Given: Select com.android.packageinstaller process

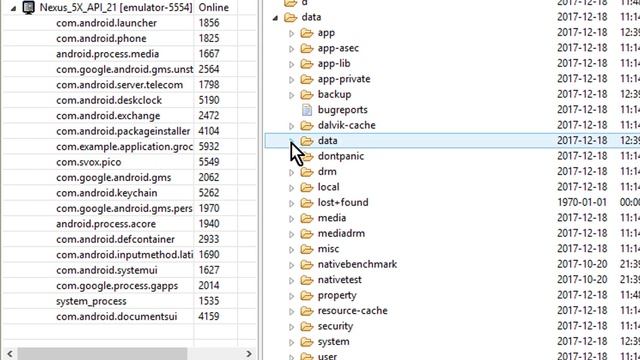Looking at the screenshot, I should tap(123, 131).
